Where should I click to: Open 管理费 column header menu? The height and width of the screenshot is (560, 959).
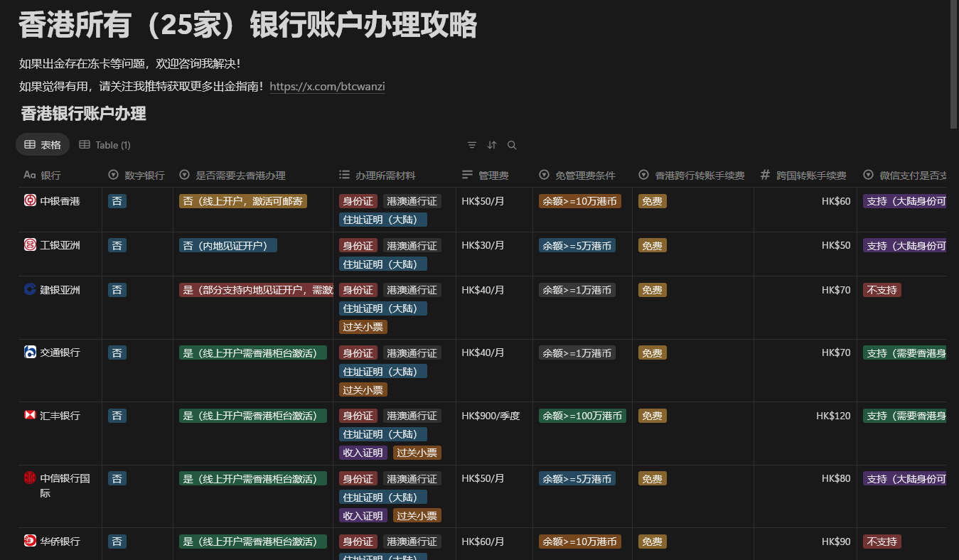pos(494,175)
